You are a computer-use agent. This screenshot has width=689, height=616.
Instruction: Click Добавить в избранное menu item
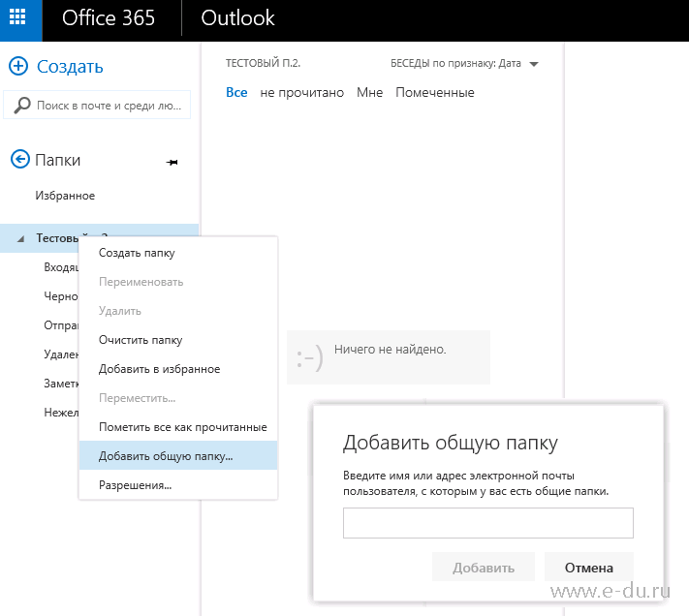pos(159,369)
